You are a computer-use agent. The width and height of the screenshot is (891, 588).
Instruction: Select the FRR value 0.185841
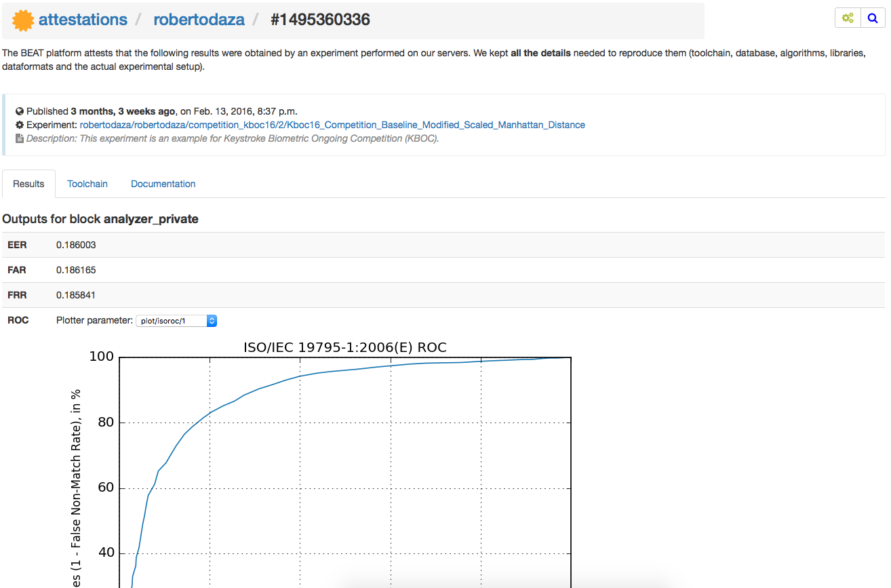tap(76, 295)
